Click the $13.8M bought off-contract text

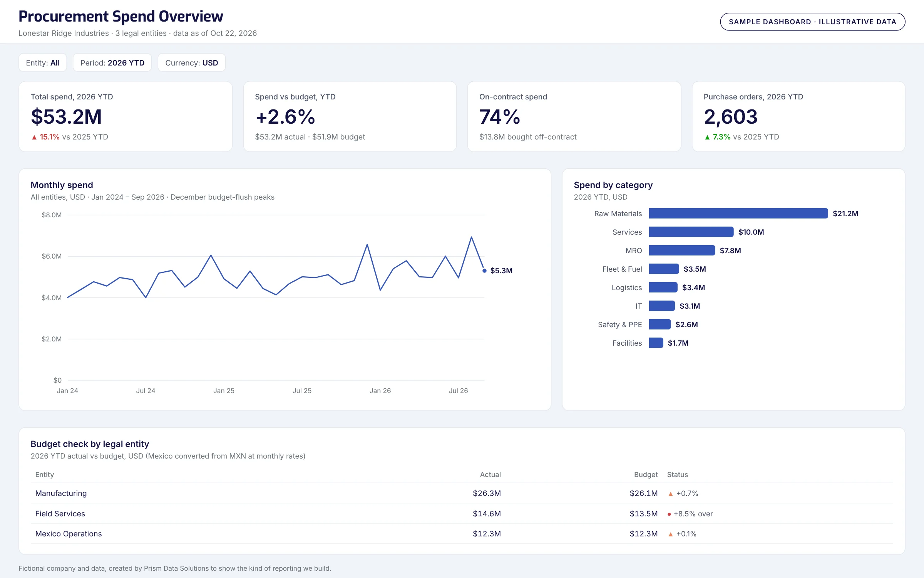[528, 137]
